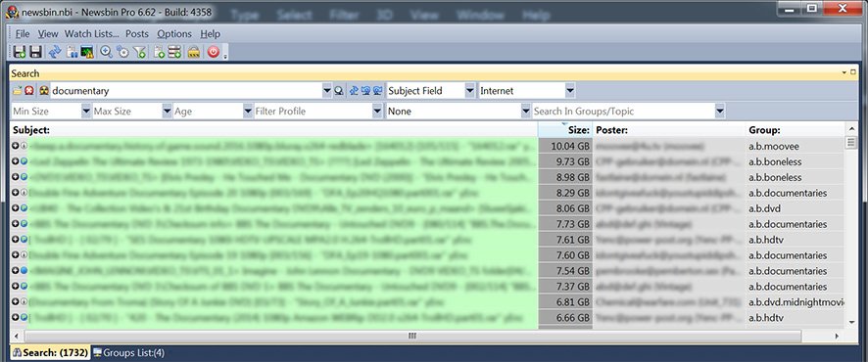Click the red X clear icon in Search bar
The height and width of the screenshot is (362, 868).
29,91
